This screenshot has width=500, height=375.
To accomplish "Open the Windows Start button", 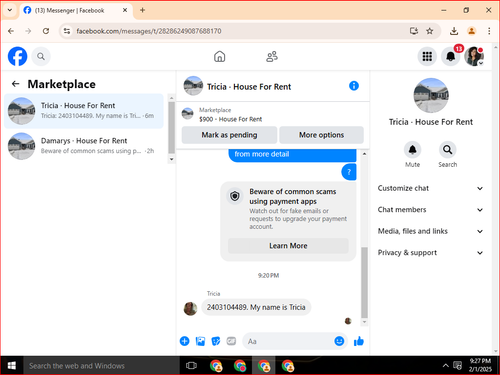I will click(12, 366).
